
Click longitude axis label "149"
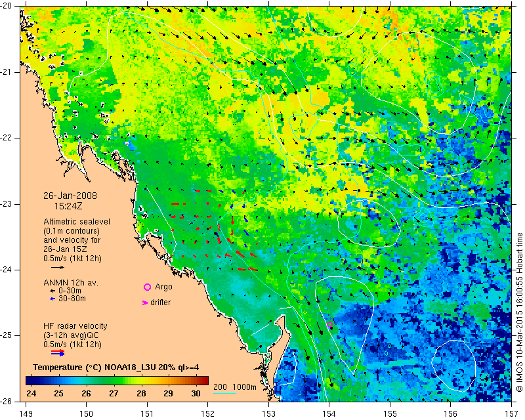pos(26,413)
